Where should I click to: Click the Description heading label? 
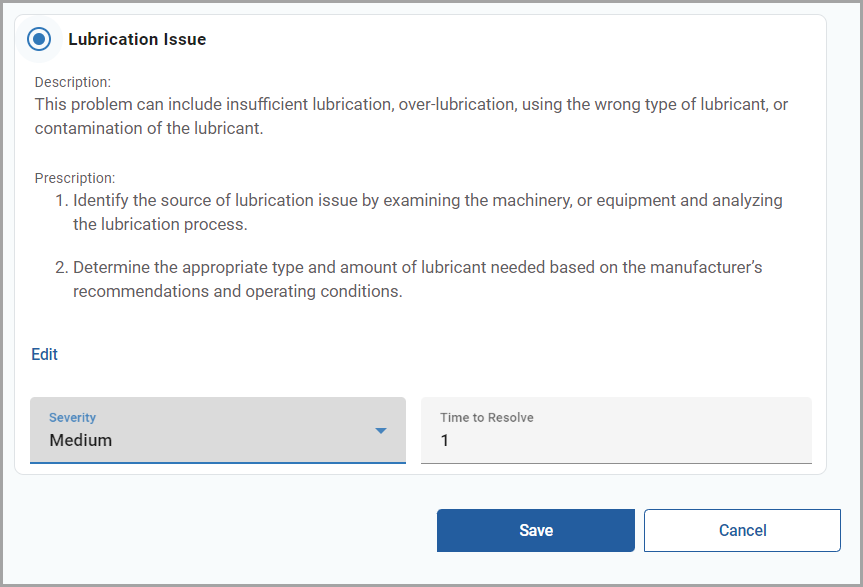[73, 82]
